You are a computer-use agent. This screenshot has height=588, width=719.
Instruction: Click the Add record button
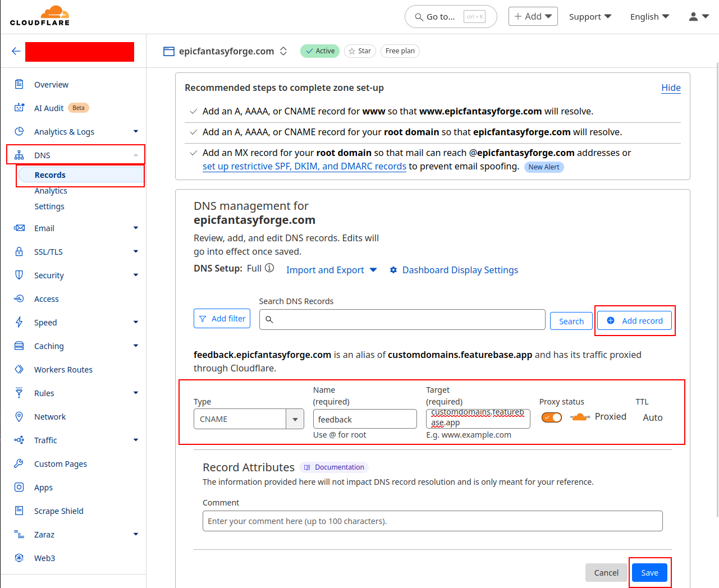635,321
